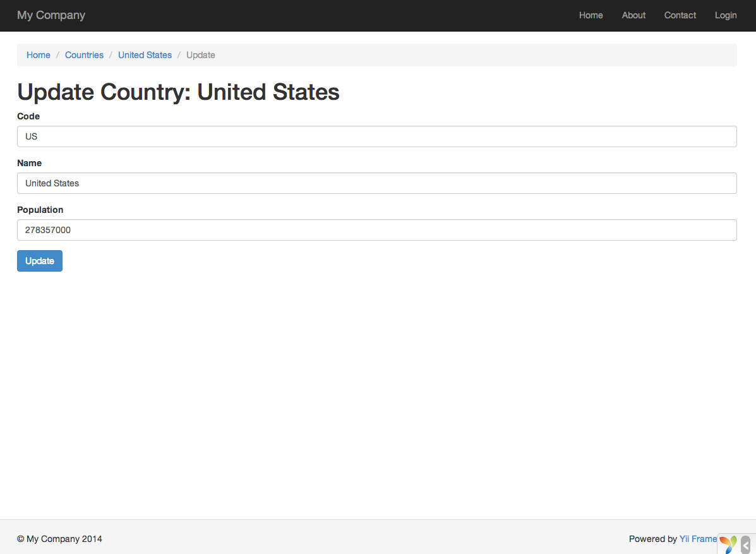Click inside the Code input field
The image size is (756, 554).
coord(376,136)
